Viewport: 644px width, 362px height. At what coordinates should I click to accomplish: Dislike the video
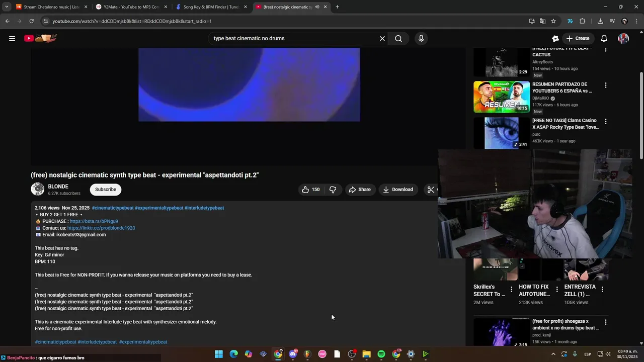(333, 190)
